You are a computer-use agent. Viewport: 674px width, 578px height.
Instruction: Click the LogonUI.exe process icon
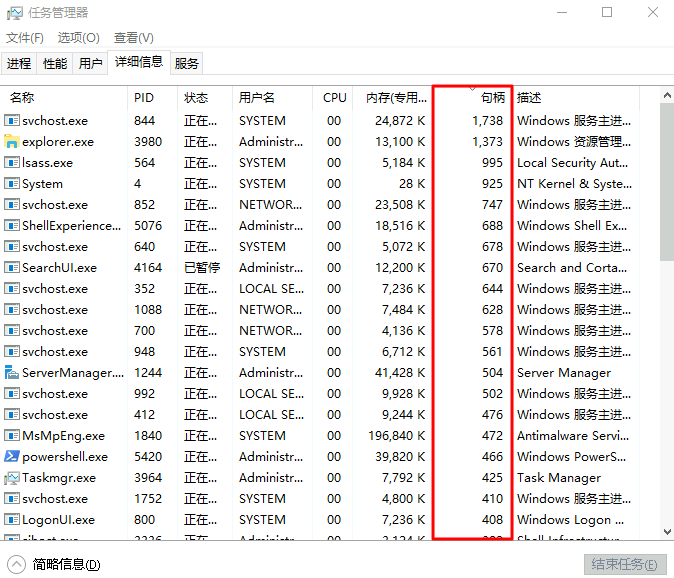[12, 519]
